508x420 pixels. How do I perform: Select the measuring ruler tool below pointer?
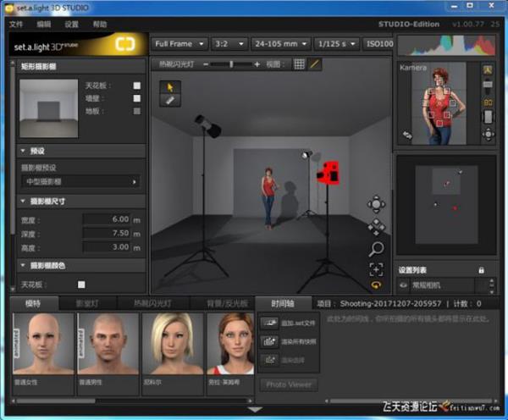coord(170,100)
